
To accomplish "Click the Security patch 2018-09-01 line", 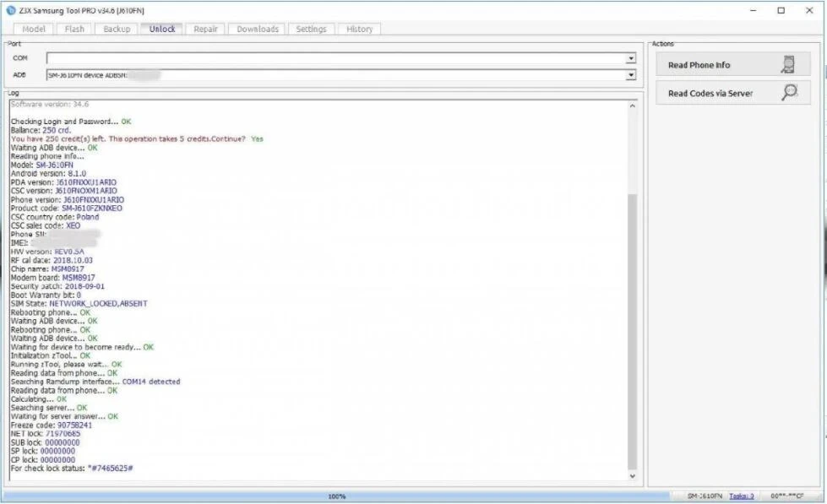I will tap(57, 286).
